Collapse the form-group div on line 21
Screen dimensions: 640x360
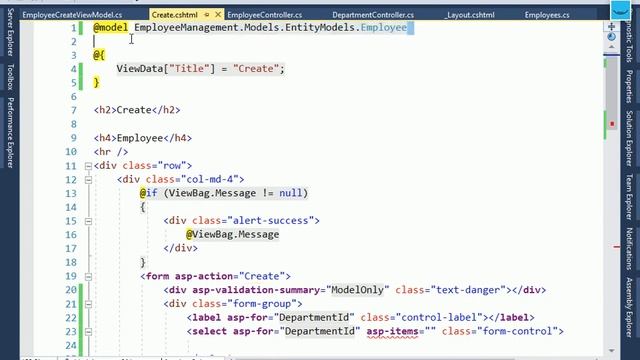(88, 304)
